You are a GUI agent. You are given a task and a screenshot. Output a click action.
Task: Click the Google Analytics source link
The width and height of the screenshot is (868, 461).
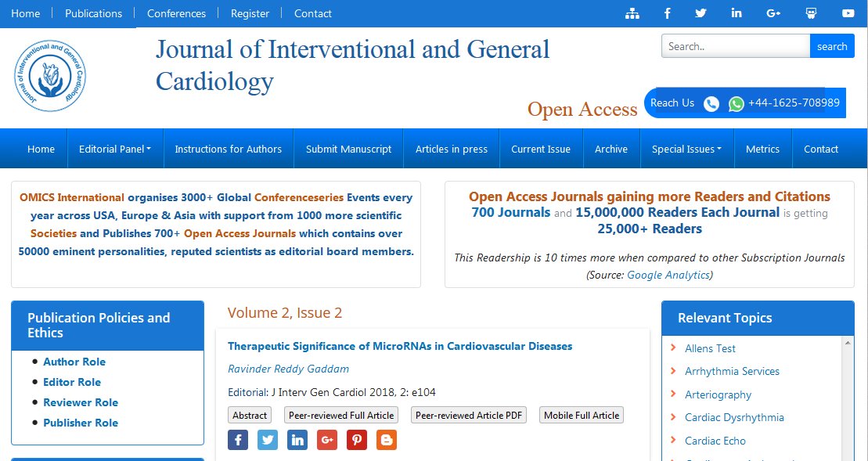(x=668, y=275)
